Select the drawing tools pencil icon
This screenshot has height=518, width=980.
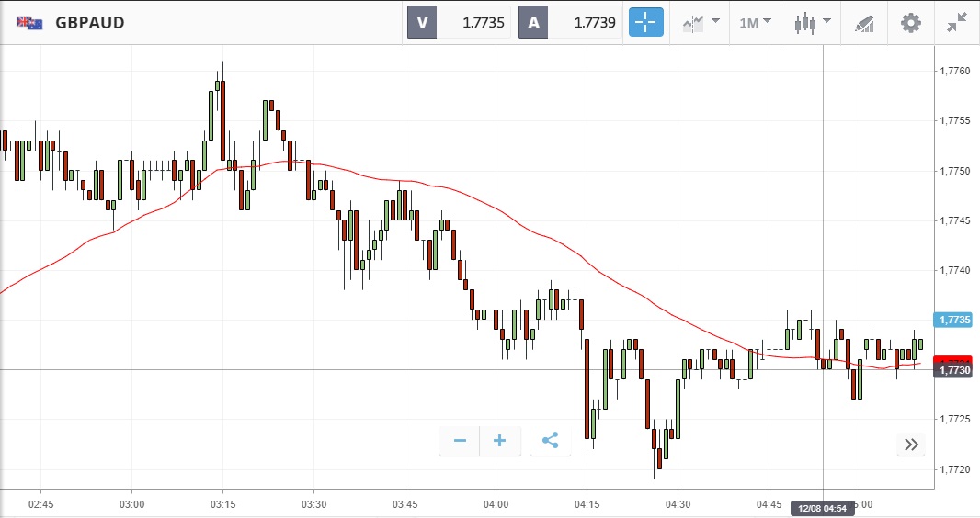[863, 22]
